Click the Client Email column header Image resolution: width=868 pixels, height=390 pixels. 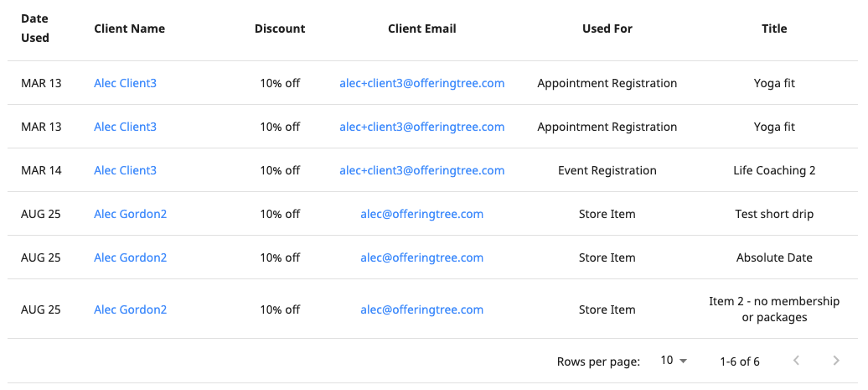[421, 29]
